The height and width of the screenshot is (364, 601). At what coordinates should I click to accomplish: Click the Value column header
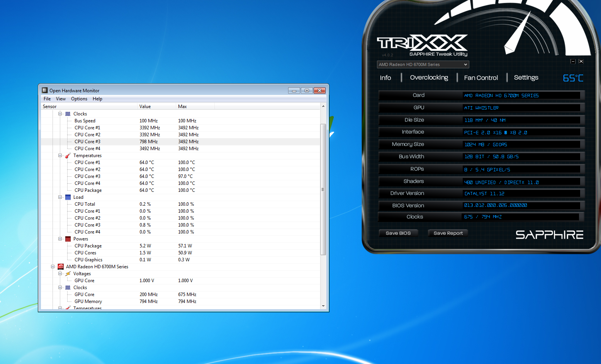click(157, 107)
